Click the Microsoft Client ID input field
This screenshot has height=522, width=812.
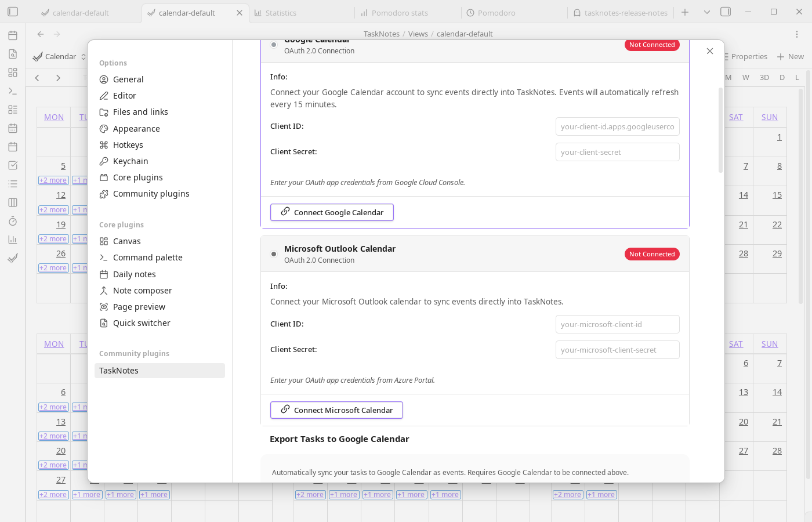coord(618,324)
